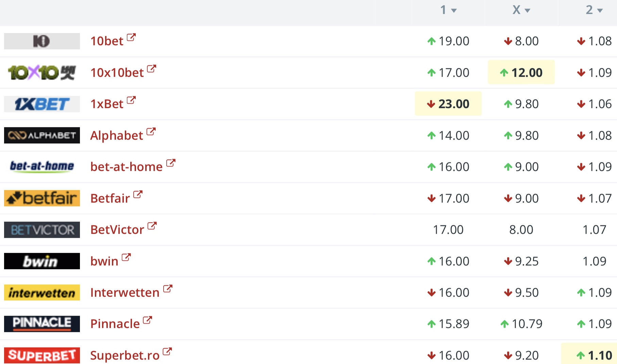This screenshot has height=364, width=617.
Task: Open the 10x10bet logo thumbnail
Action: pyautogui.click(x=42, y=73)
